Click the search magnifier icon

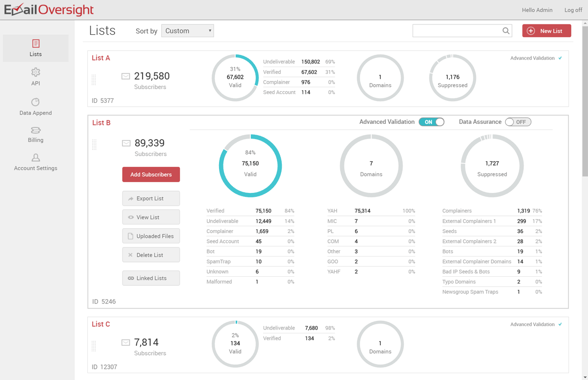(x=506, y=30)
